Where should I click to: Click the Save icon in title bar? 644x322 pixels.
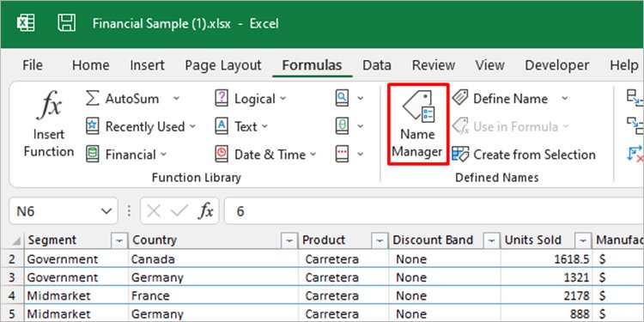[66, 22]
